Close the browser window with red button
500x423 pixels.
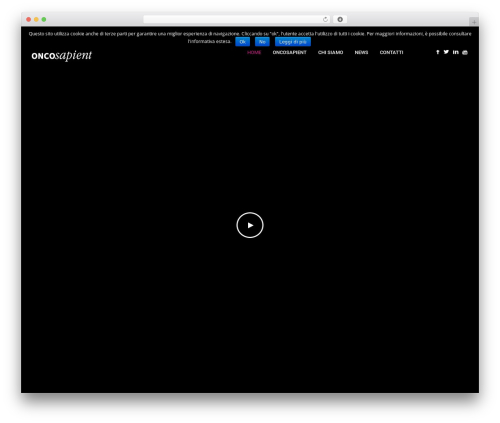tap(29, 19)
